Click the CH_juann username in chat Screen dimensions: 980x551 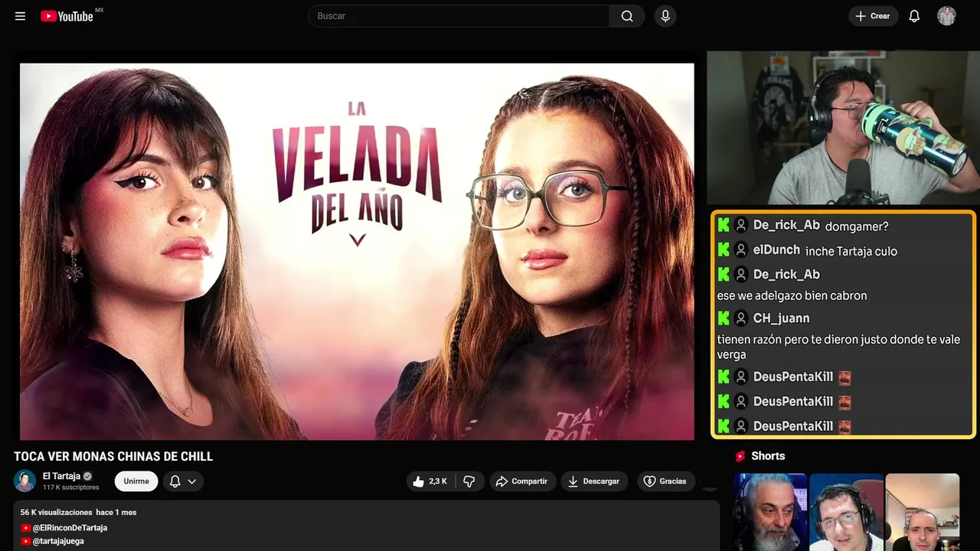pos(781,318)
